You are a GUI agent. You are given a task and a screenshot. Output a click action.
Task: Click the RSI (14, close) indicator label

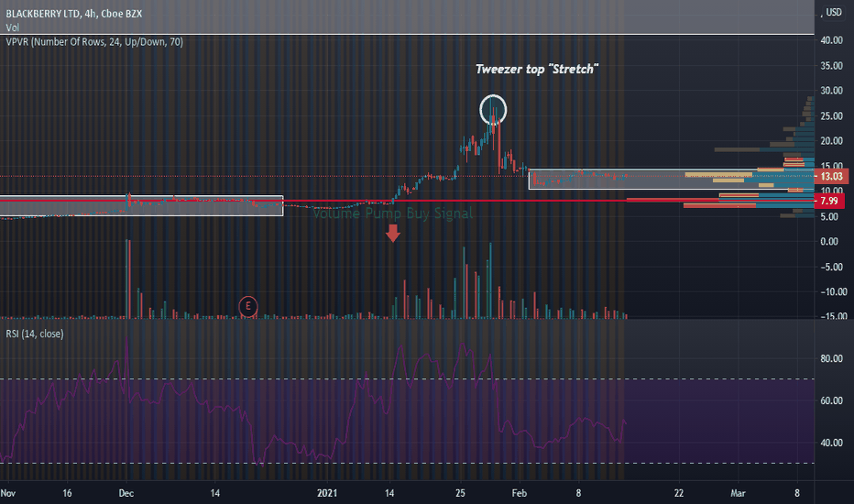(x=35, y=334)
